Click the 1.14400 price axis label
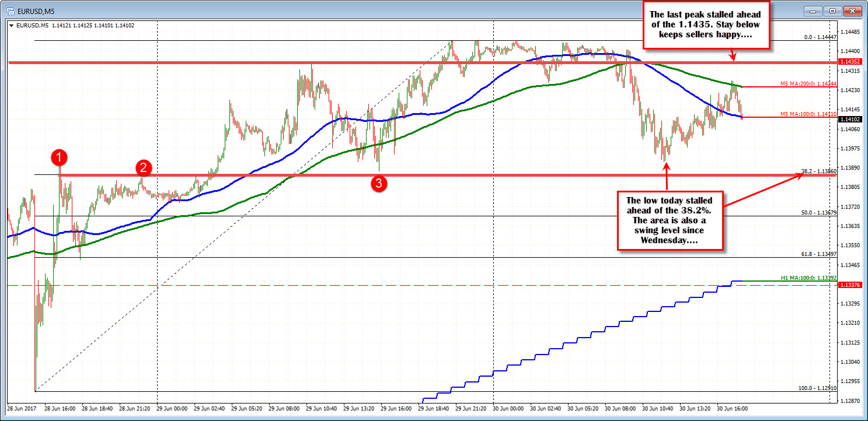The width and height of the screenshot is (868, 421). point(849,51)
